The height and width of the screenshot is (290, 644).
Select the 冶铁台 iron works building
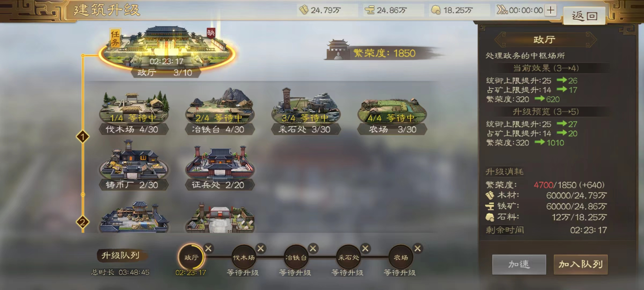click(x=219, y=112)
